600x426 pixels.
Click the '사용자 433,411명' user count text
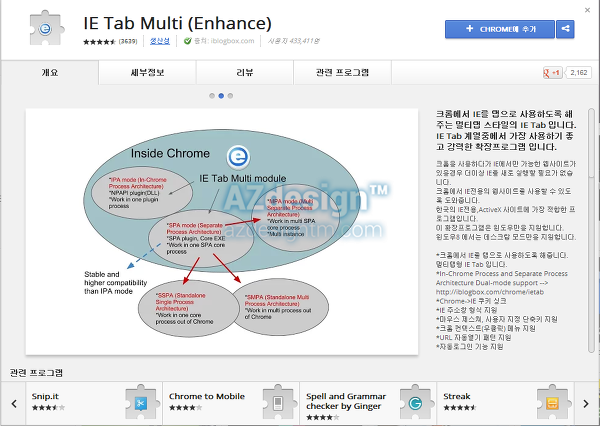click(293, 41)
